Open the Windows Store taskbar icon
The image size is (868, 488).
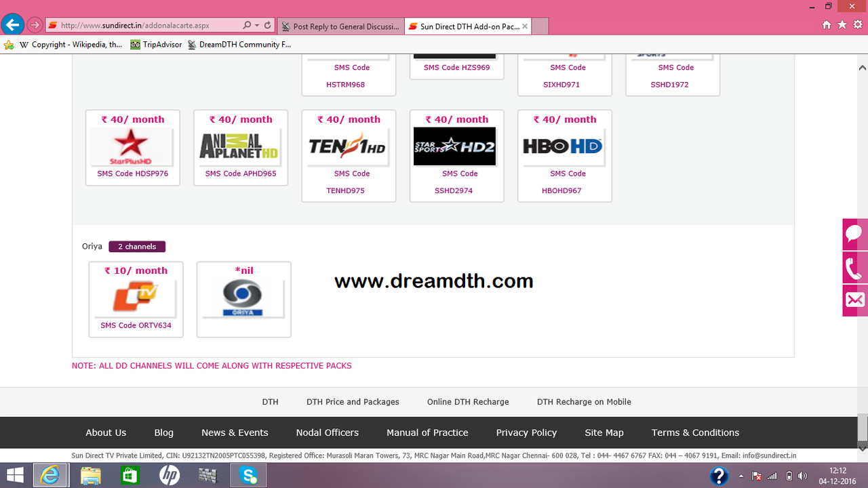[x=130, y=475]
